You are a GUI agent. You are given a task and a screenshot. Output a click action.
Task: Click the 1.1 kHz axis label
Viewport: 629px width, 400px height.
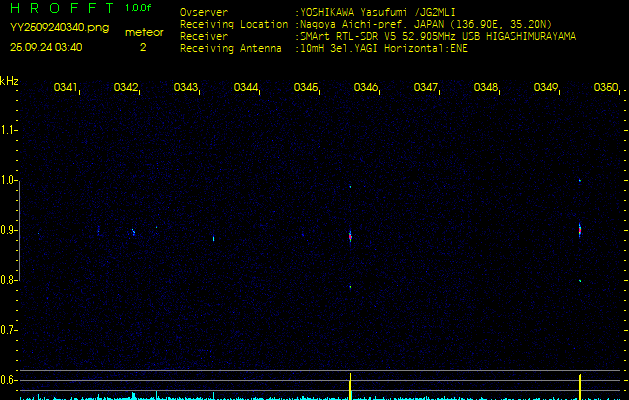pyautogui.click(x=8, y=130)
